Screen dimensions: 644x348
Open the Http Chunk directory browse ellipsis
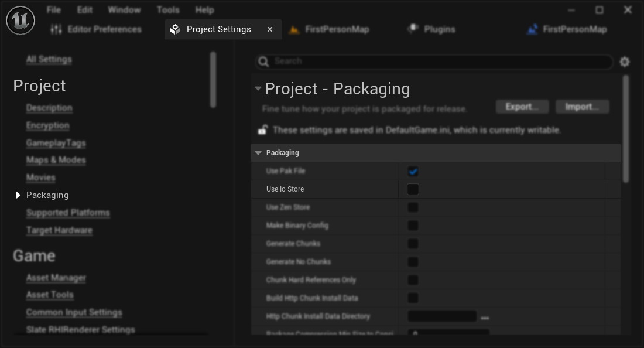(x=485, y=317)
